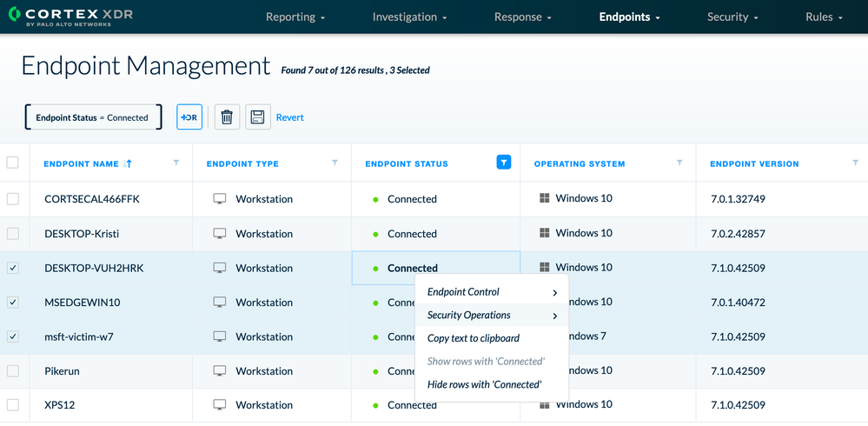This screenshot has height=426, width=868.
Task: Select Hide rows with 'Connected'
Action: 484,384
